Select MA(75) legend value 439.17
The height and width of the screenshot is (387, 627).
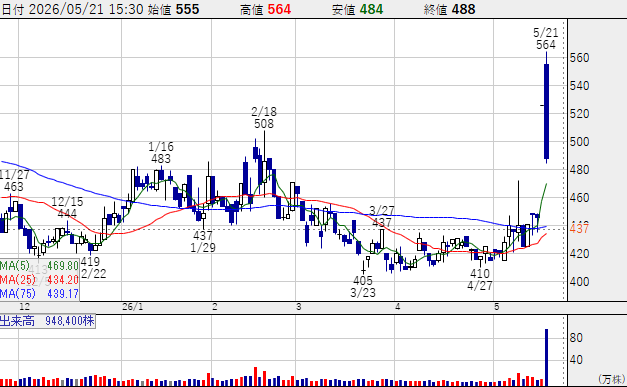pyautogui.click(x=63, y=293)
